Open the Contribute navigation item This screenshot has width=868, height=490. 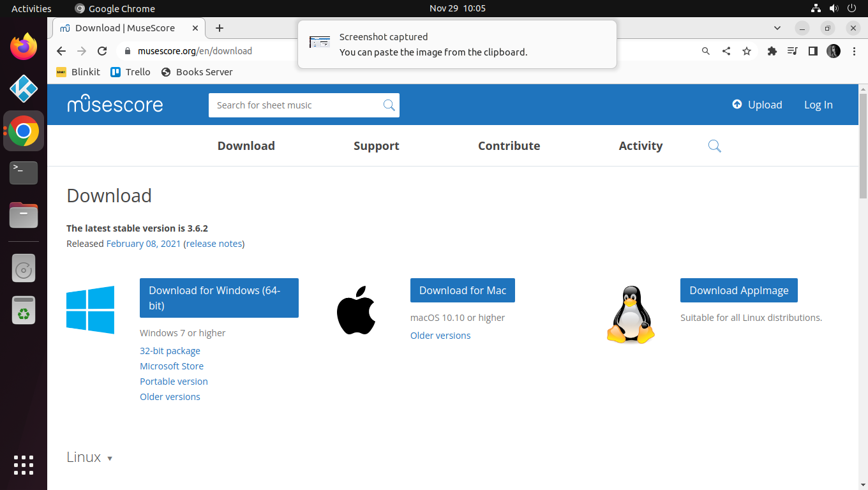(x=509, y=145)
